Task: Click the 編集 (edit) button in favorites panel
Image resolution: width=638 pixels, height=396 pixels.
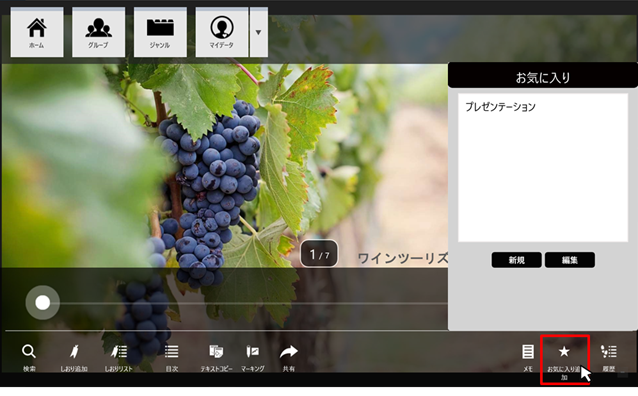Action: click(x=570, y=260)
